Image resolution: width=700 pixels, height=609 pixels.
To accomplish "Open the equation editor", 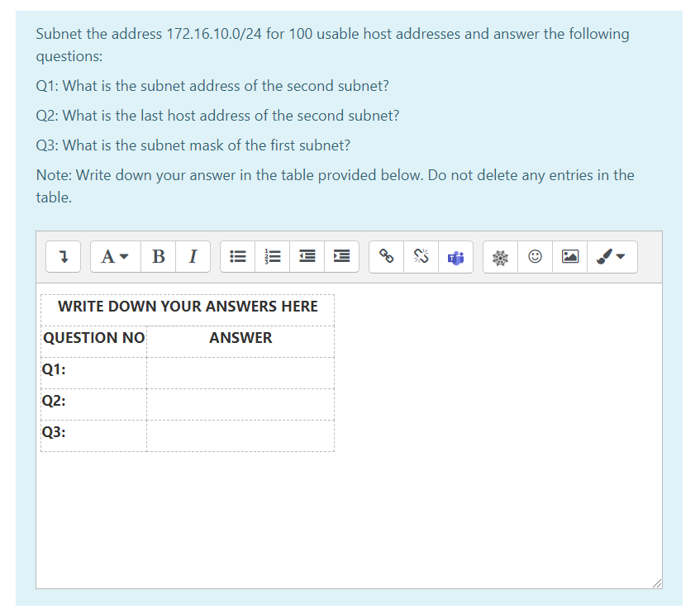I will tap(499, 257).
